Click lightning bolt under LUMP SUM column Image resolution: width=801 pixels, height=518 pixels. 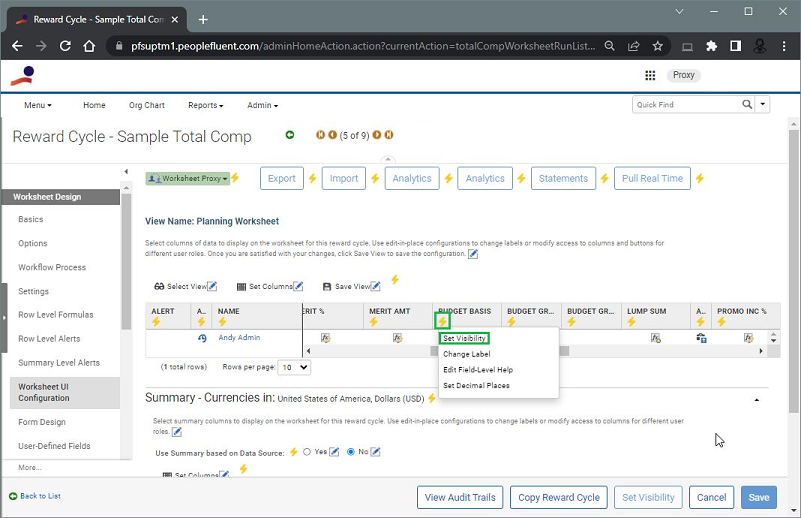click(631, 322)
